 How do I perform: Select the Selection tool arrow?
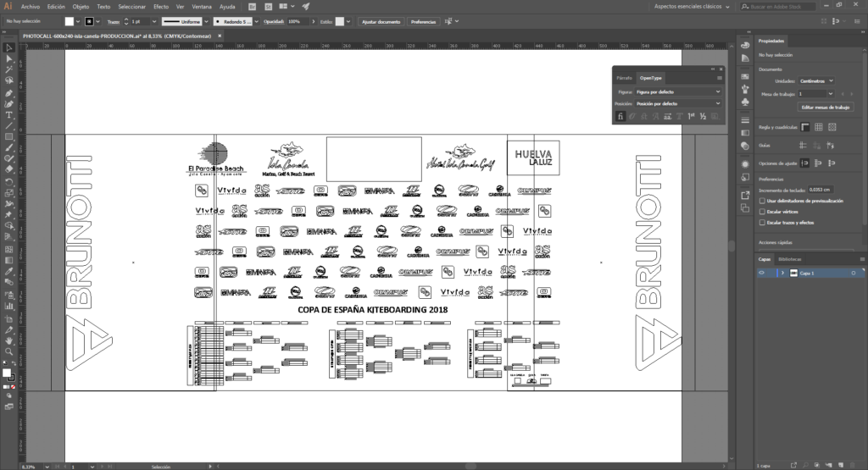coord(8,47)
